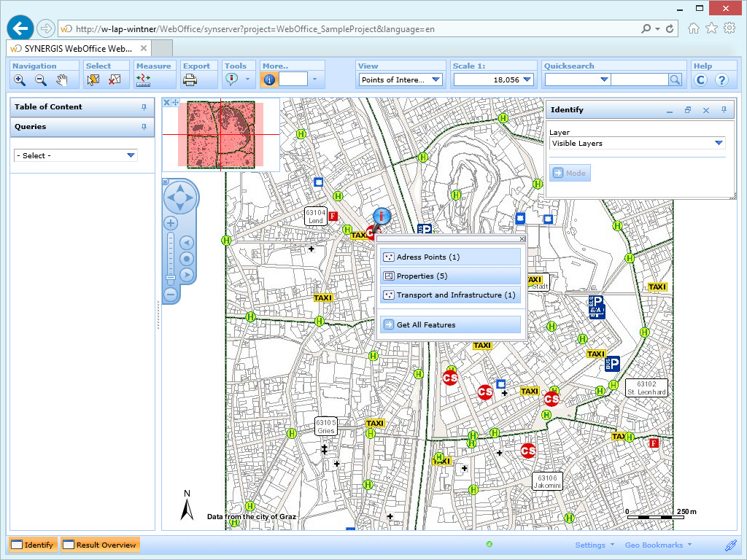
Task: Clear the current selection
Action: click(x=113, y=80)
